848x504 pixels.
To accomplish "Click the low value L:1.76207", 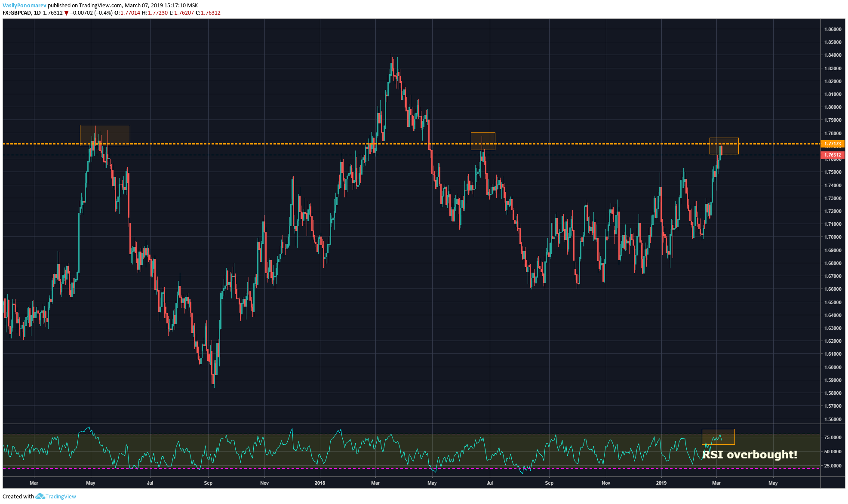I will (x=181, y=13).
